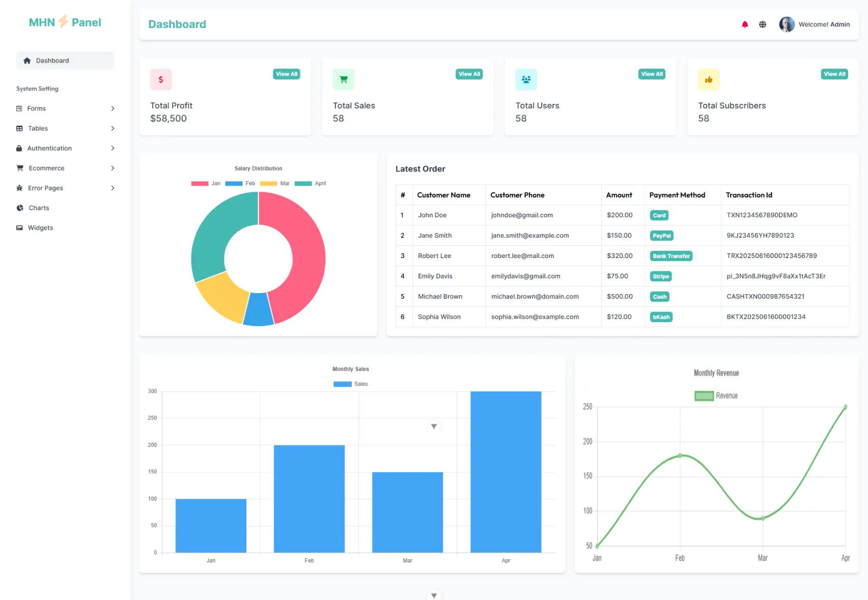The width and height of the screenshot is (868, 600).
Task: Click the Apr bar in Monthly Sales
Action: [x=506, y=472]
